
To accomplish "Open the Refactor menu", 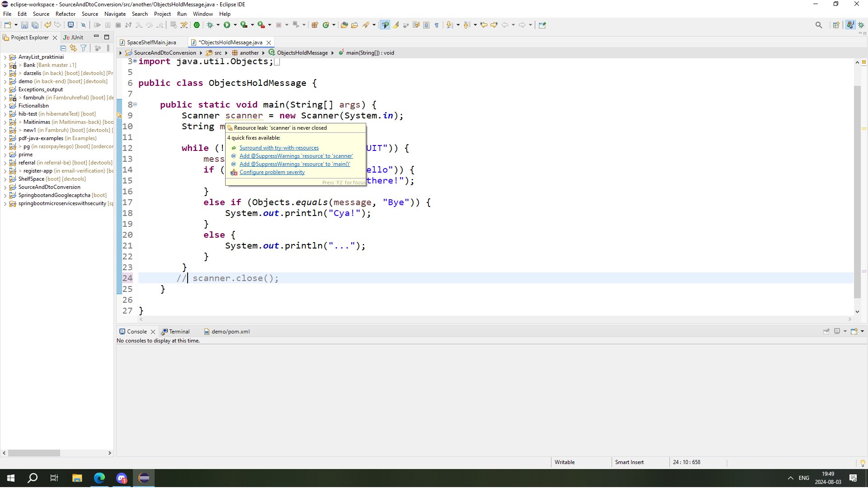I will (65, 14).
